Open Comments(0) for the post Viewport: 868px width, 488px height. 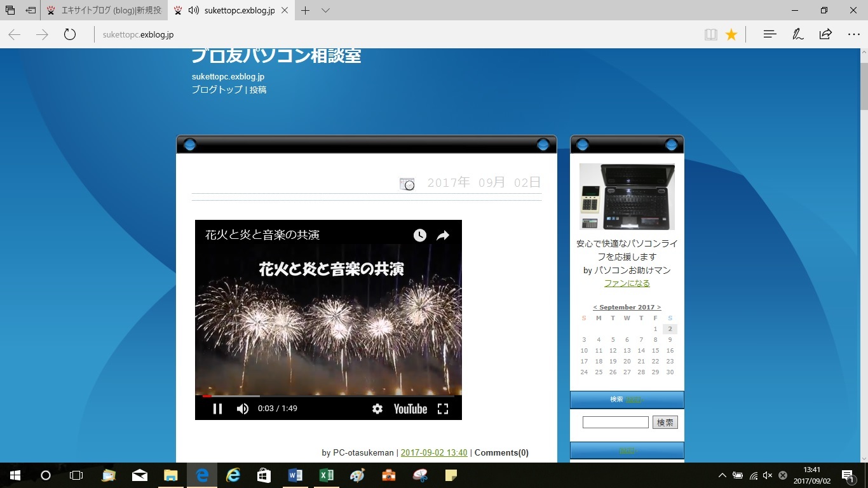click(x=501, y=453)
